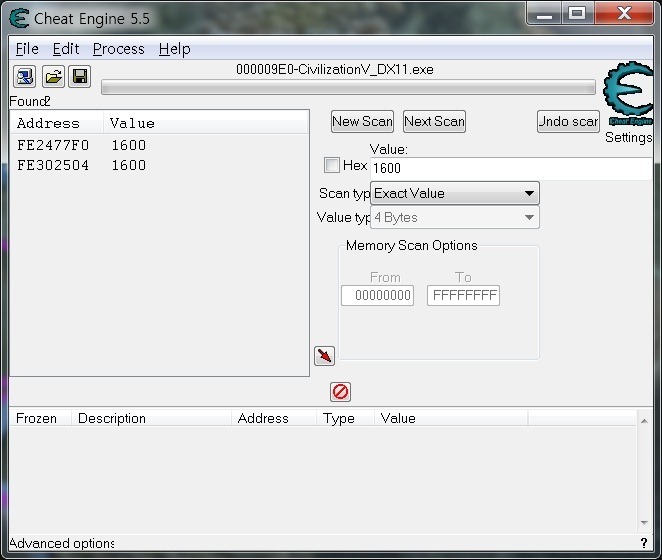Click the floppy disk save icon

coord(79,77)
